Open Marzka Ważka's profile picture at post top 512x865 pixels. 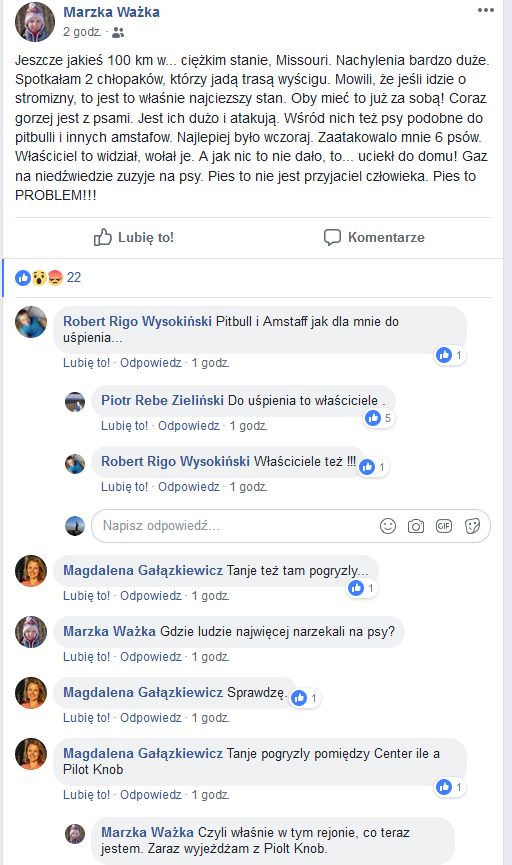pyautogui.click(x=35, y=22)
